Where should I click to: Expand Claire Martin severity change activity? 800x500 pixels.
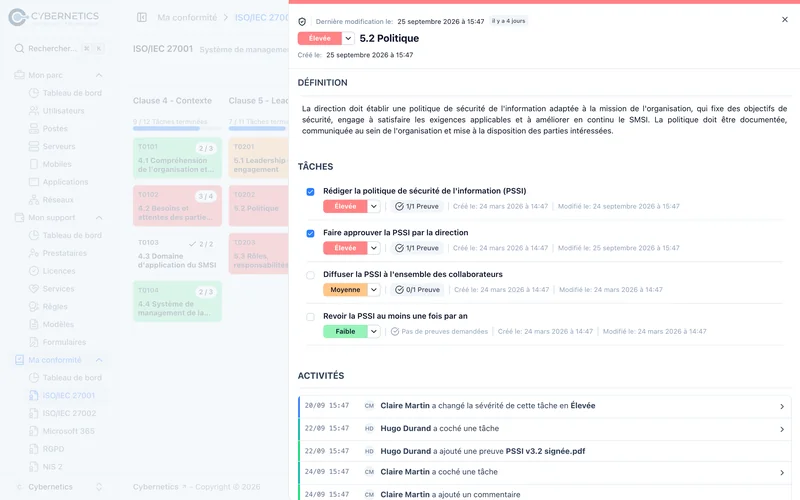[x=782, y=407]
